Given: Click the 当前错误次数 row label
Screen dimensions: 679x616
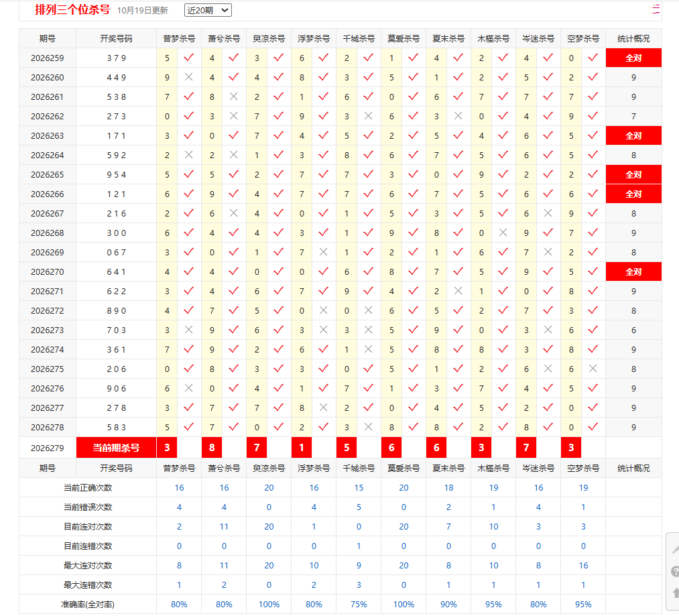Looking at the screenshot, I should coord(88,507).
